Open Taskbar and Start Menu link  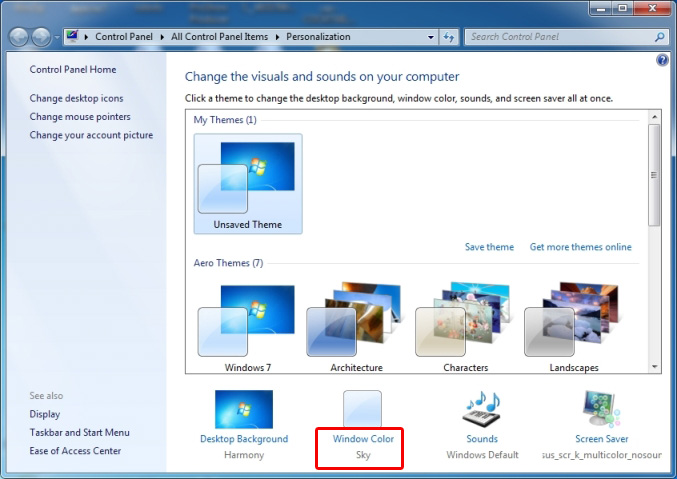79,432
